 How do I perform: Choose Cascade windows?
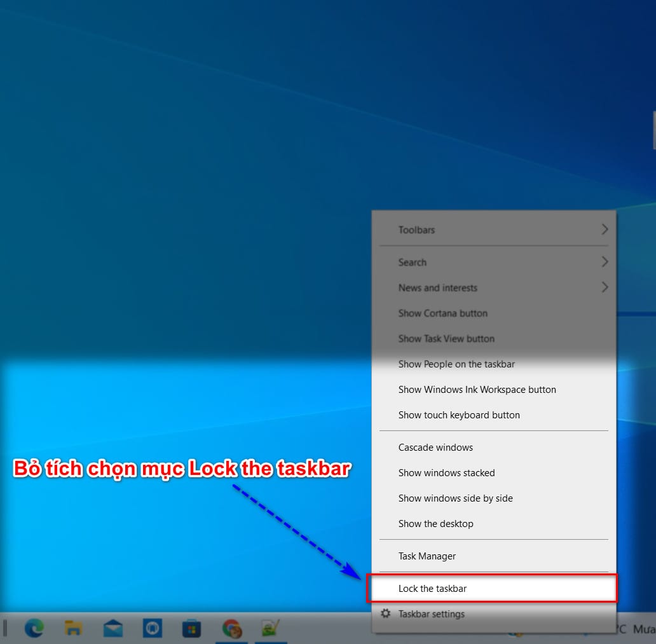tap(494, 448)
